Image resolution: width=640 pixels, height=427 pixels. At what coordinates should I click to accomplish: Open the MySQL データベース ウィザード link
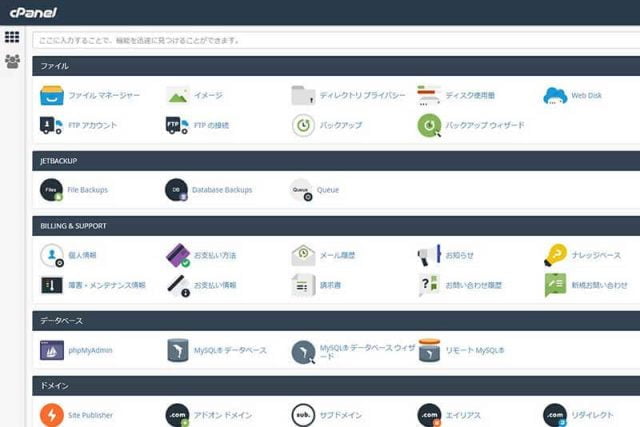pyautogui.click(x=367, y=351)
